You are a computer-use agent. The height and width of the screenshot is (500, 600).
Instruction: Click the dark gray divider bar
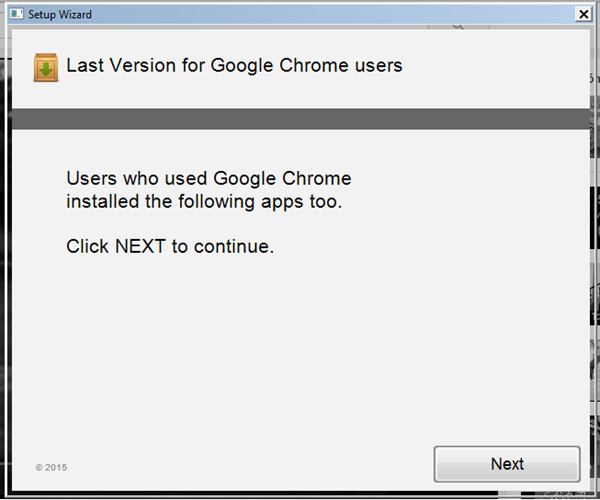pyautogui.click(x=300, y=120)
